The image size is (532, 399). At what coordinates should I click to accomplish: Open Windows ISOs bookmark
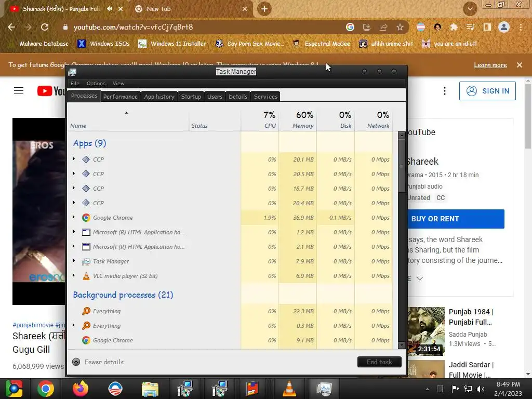tap(104, 44)
